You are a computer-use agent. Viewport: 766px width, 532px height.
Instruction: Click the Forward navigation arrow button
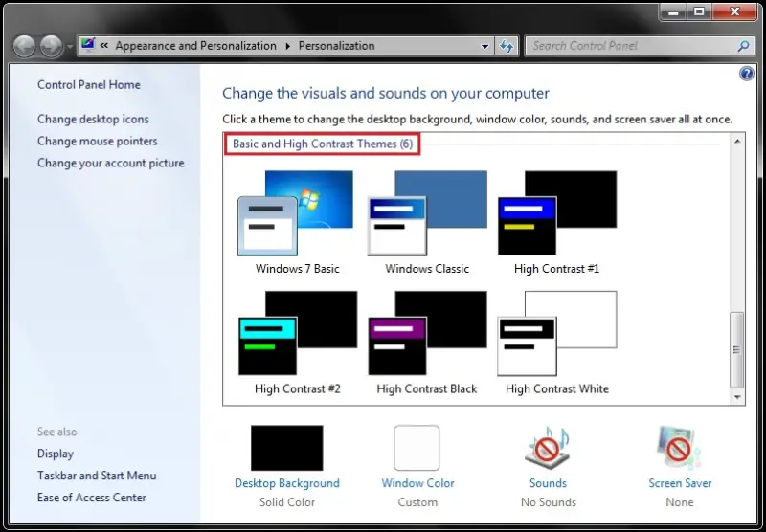[x=52, y=46]
